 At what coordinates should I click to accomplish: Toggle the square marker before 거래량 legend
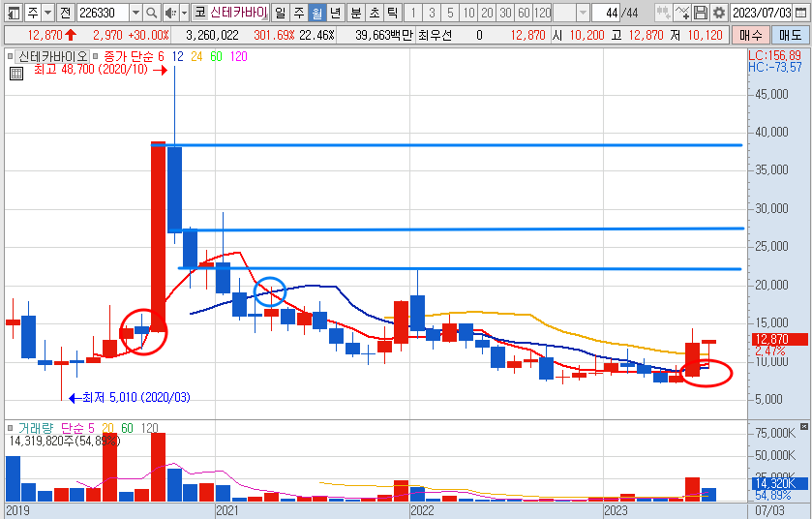pos(10,428)
